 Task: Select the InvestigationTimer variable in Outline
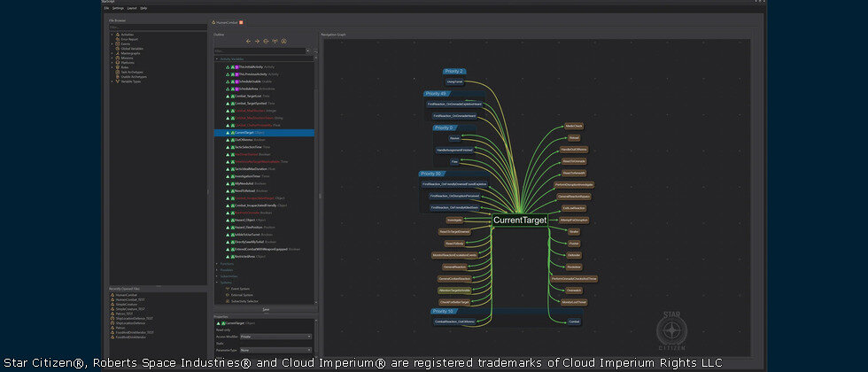264,176
